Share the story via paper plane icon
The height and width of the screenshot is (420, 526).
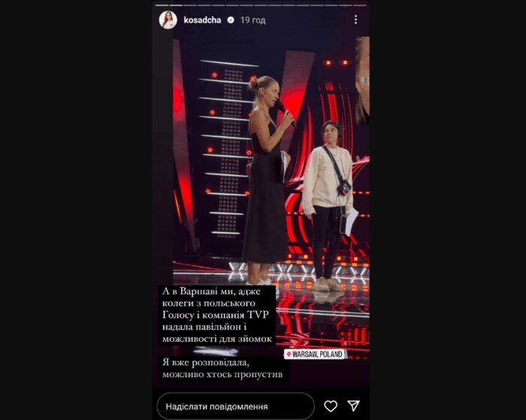tap(354, 406)
